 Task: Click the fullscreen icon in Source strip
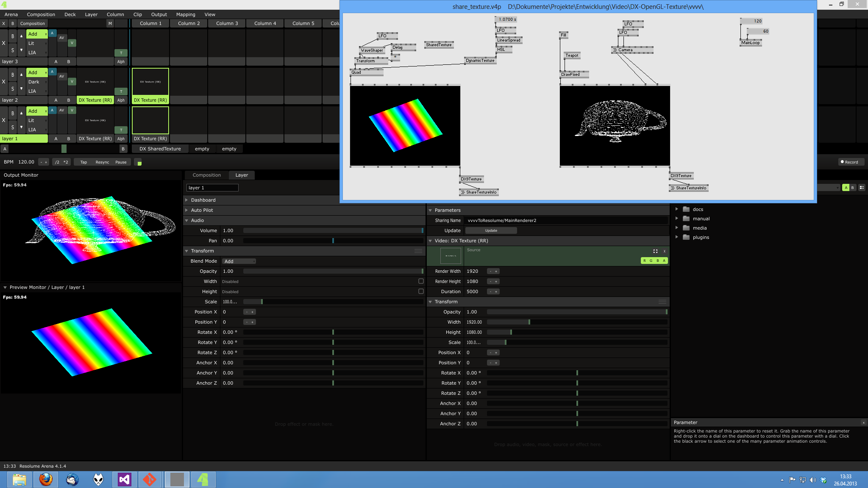click(655, 251)
